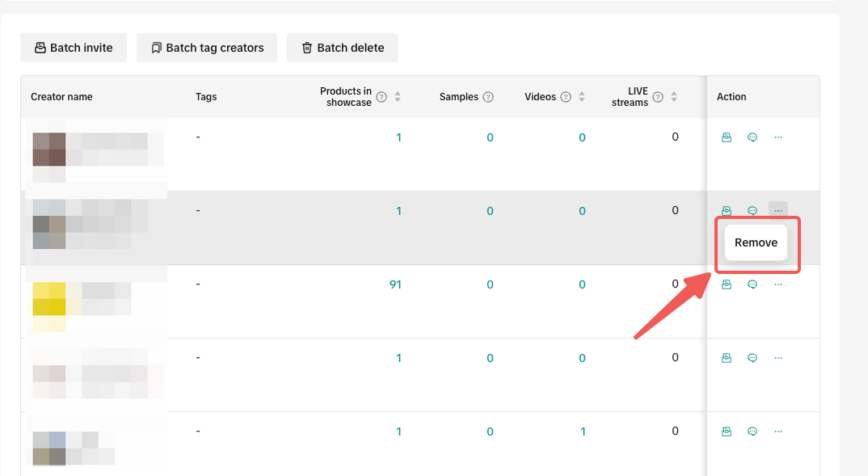Screen dimensions: 868x476
Task: Sort the table by LIVE streams
Action: (x=674, y=97)
